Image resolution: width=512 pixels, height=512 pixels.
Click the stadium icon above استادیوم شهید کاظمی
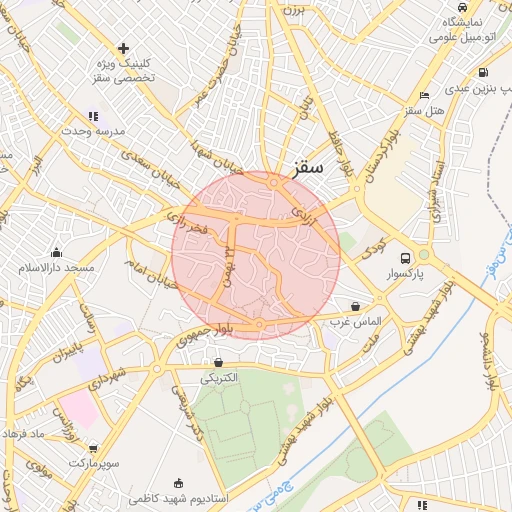179,483
